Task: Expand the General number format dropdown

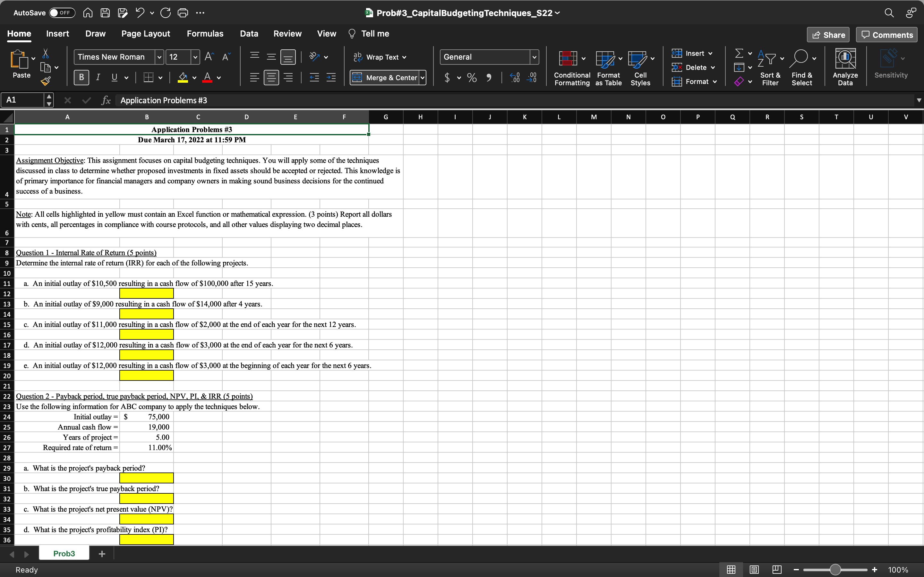Action: pyautogui.click(x=534, y=57)
